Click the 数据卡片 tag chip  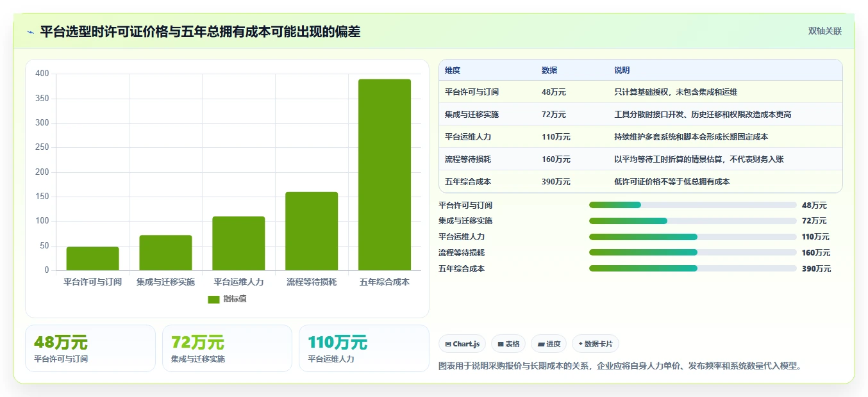tap(596, 344)
